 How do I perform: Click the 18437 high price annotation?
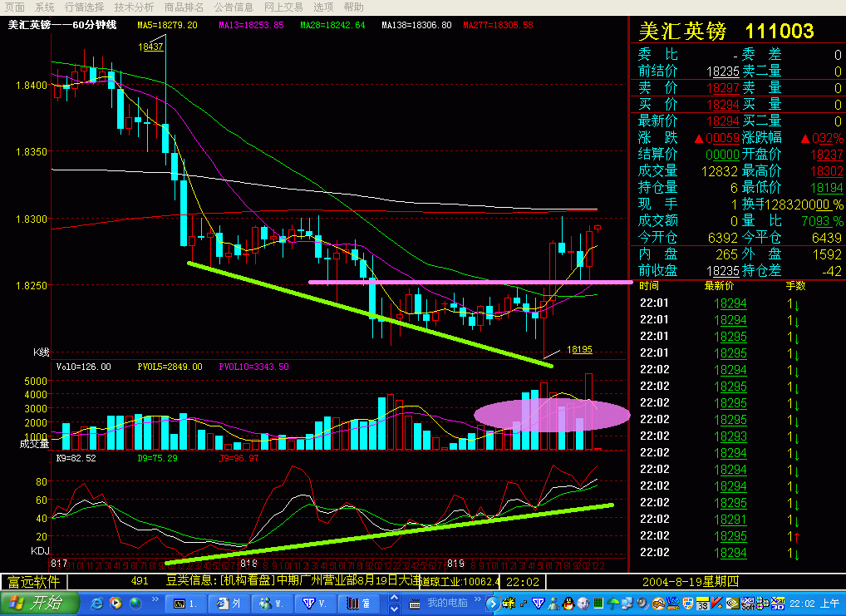click(x=150, y=47)
